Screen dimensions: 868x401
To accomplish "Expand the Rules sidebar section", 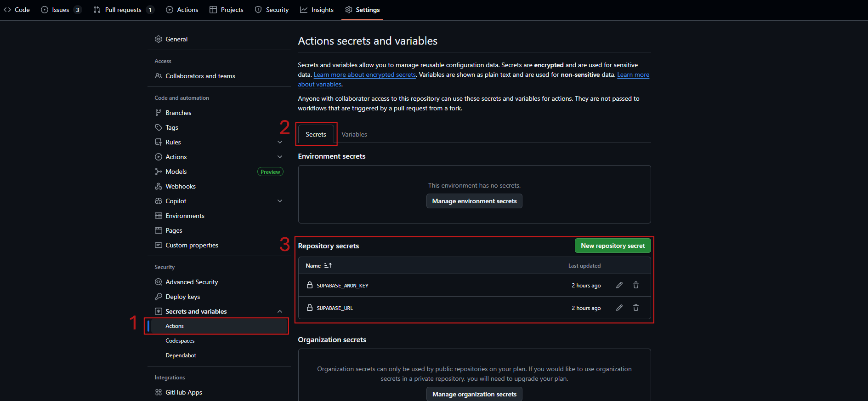I will point(280,142).
